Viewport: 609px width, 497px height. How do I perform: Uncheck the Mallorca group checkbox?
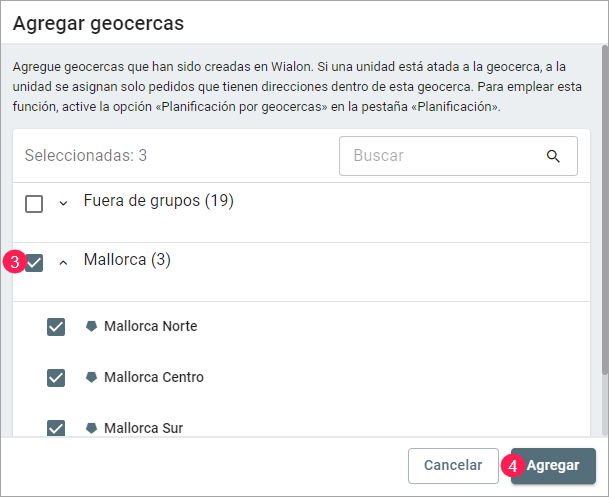pos(34,263)
